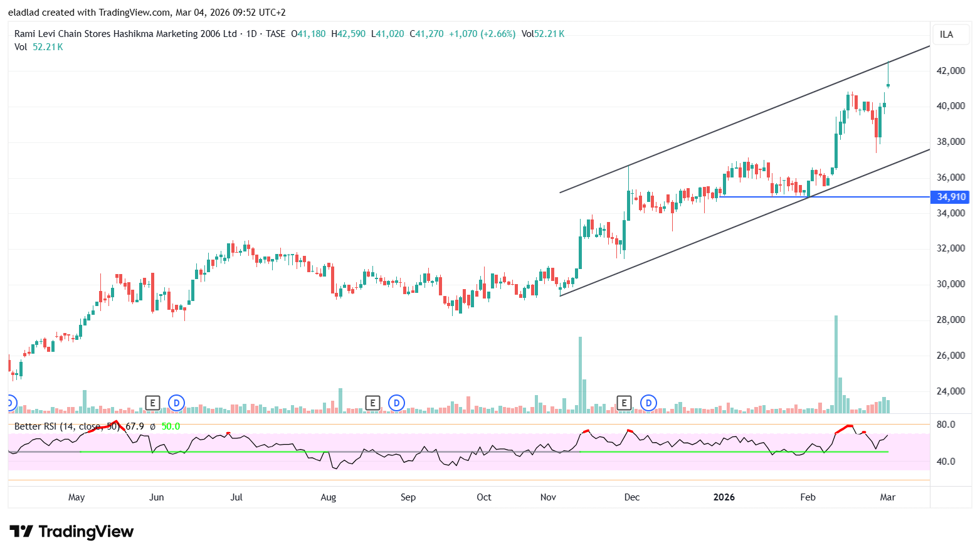Click the header text with the creation date
Image resolution: width=980 pixels, height=555 pixels.
(147, 13)
